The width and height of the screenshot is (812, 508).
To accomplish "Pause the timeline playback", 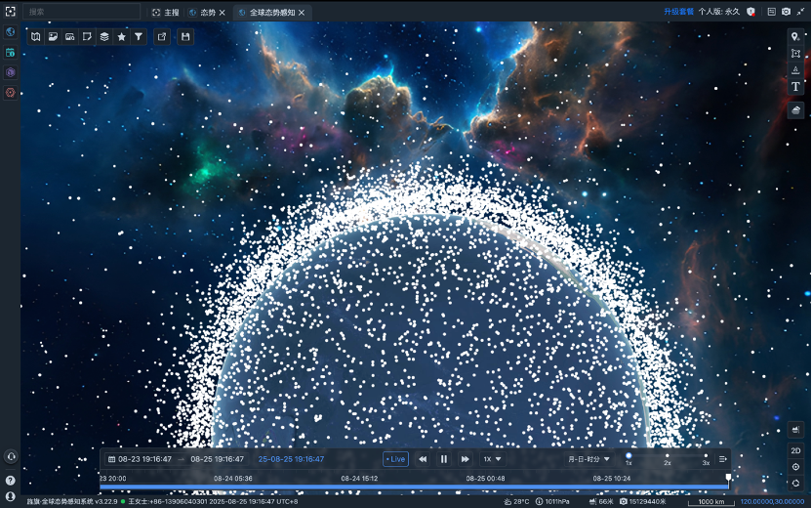I will tap(444, 459).
